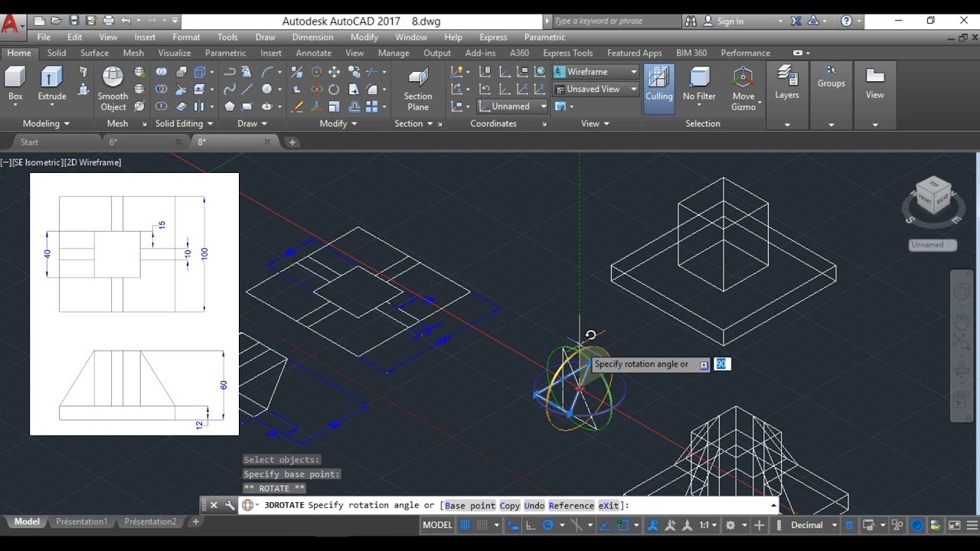Click the solid Intersect icon
980x551 pixels.
click(162, 107)
